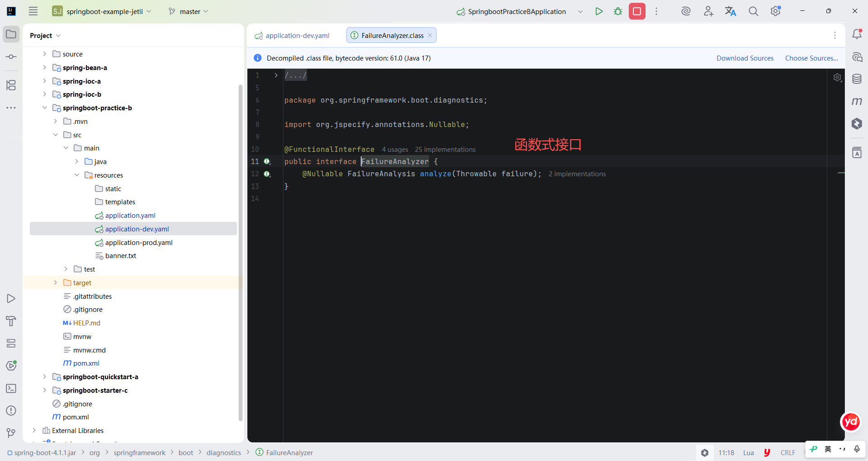Click Download Sources link
The height and width of the screenshot is (461, 868).
745,58
